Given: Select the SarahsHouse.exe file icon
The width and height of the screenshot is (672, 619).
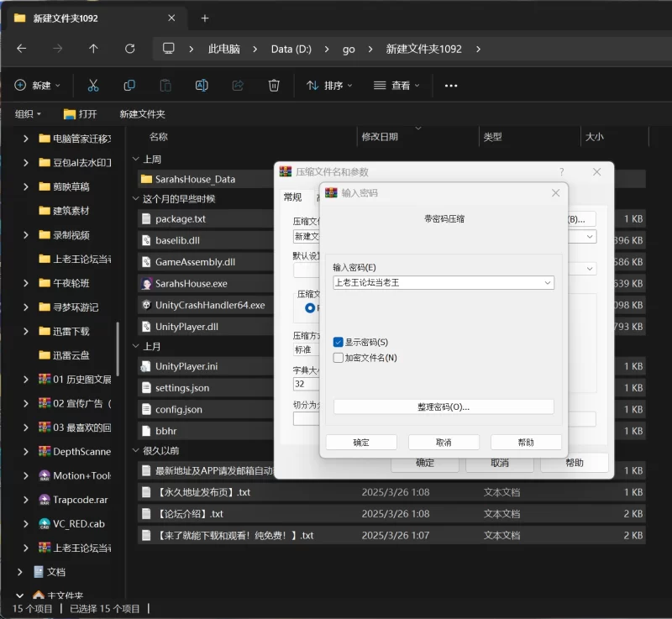Looking at the screenshot, I should pyautogui.click(x=146, y=283).
